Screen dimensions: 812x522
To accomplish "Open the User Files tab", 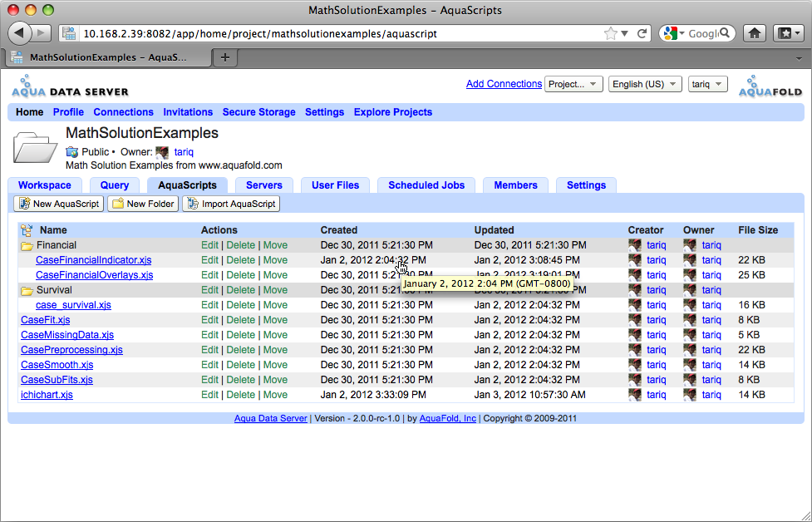I will 336,185.
